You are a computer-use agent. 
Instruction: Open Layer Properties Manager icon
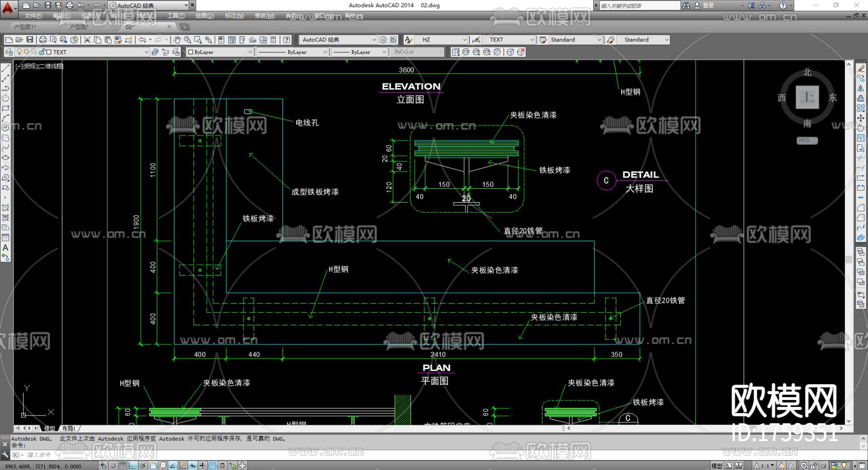(9, 52)
